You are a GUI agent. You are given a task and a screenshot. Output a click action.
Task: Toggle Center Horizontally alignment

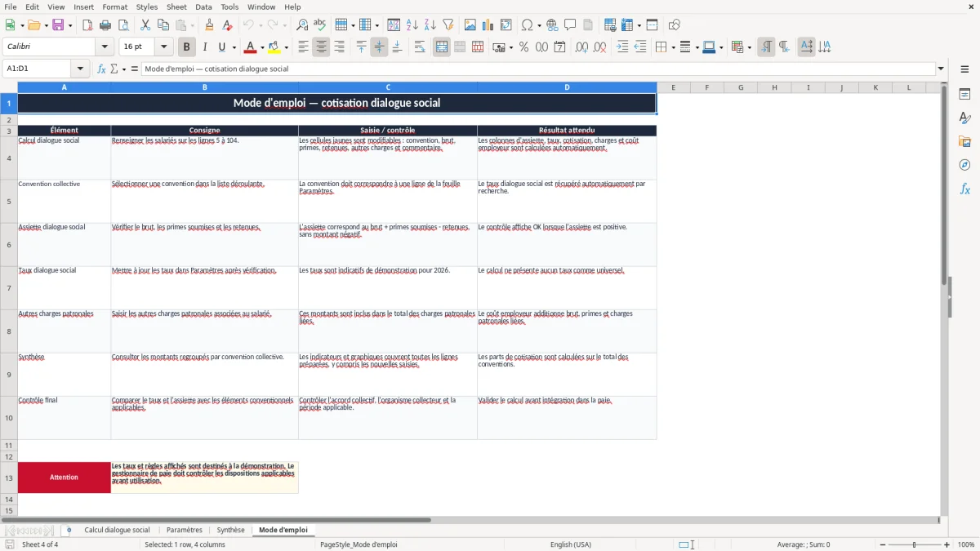click(321, 47)
